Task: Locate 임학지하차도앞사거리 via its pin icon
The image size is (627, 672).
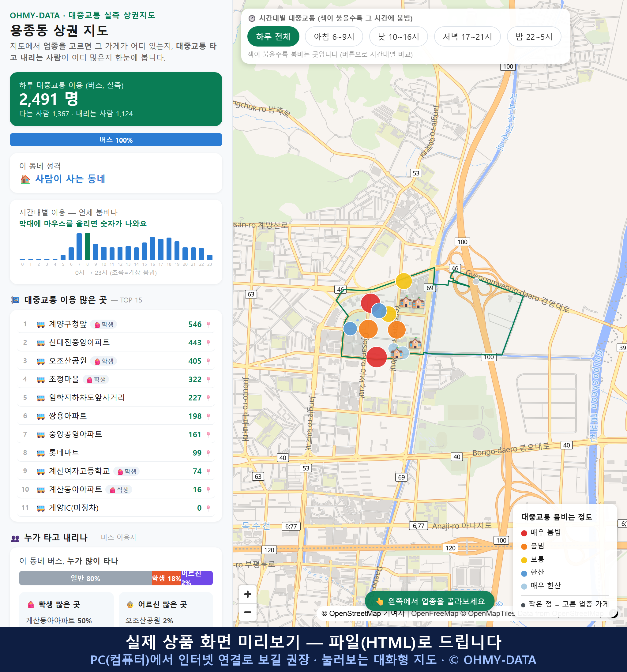Action: (208, 398)
